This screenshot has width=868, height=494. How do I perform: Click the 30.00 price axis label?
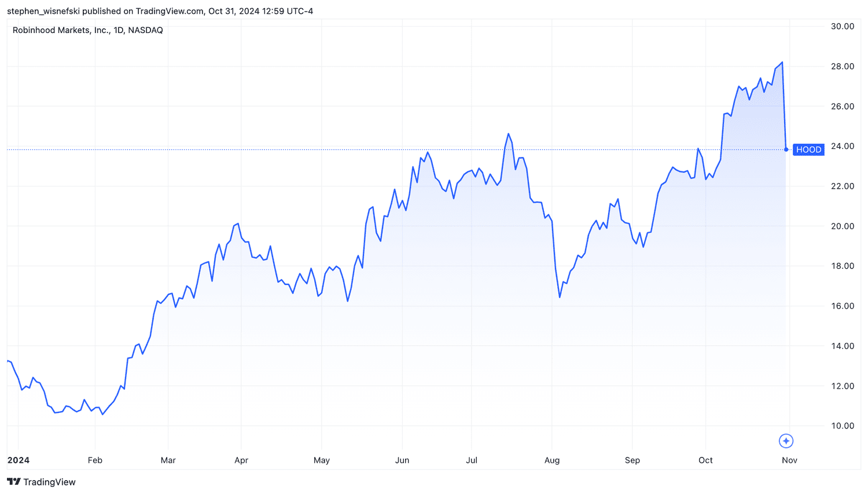(843, 26)
